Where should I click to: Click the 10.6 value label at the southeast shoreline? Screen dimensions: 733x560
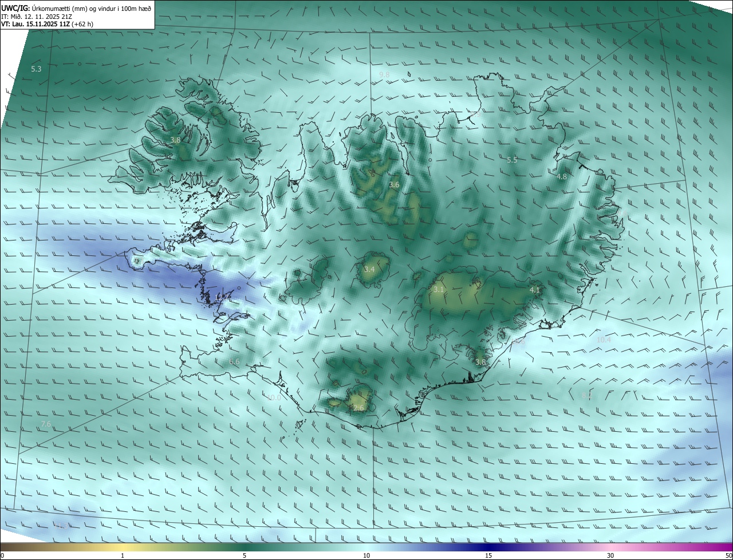point(519,341)
